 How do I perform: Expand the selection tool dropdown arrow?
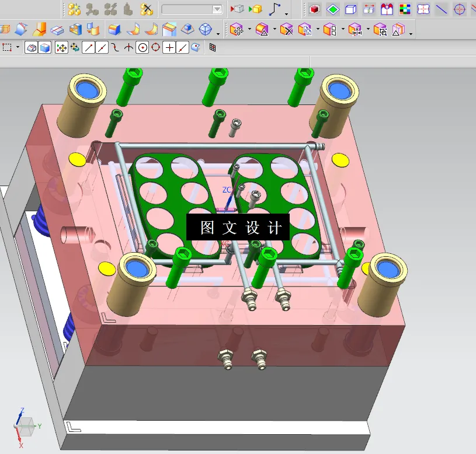[x=18, y=48]
